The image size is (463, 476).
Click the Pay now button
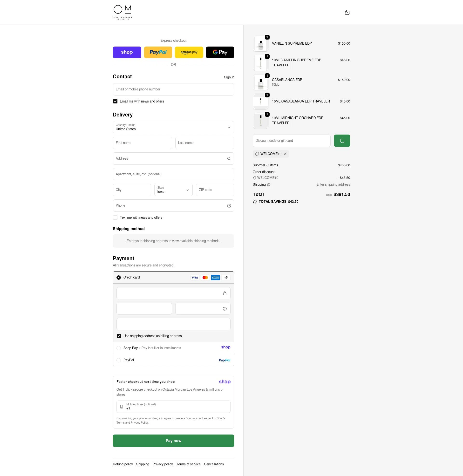pos(173,441)
